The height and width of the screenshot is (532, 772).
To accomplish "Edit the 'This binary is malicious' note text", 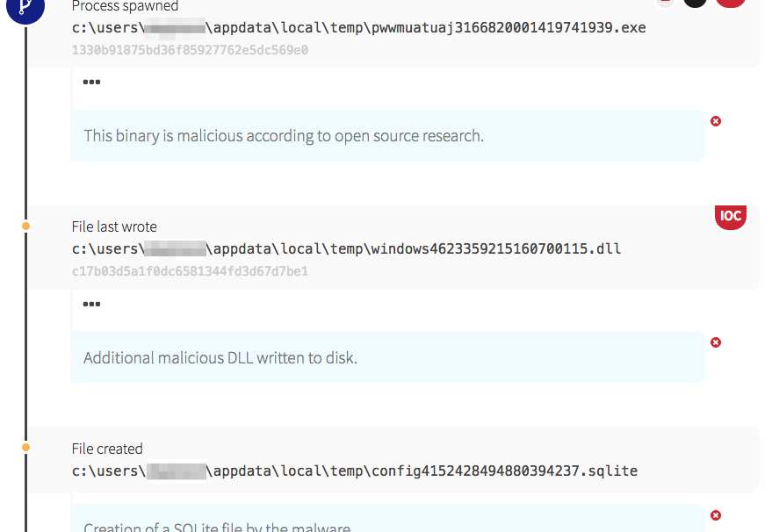I will (x=284, y=136).
